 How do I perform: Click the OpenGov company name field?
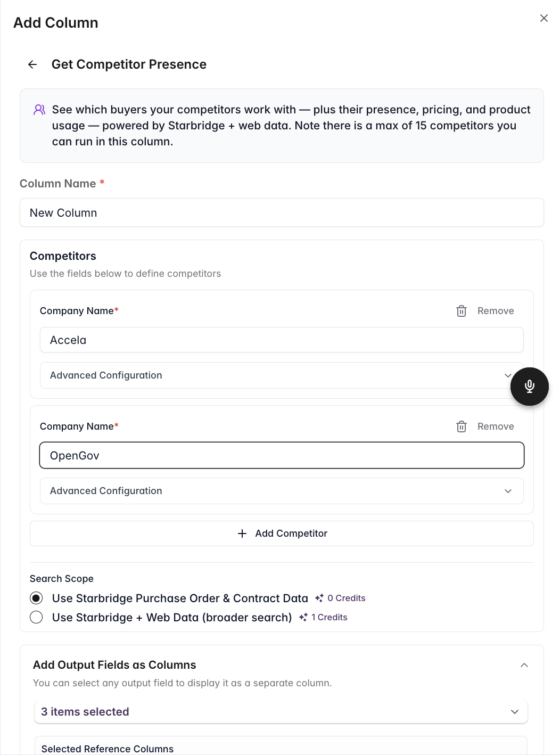point(282,455)
